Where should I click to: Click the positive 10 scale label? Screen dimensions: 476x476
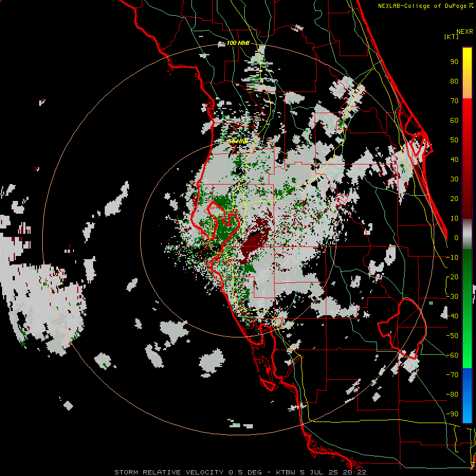(454, 218)
